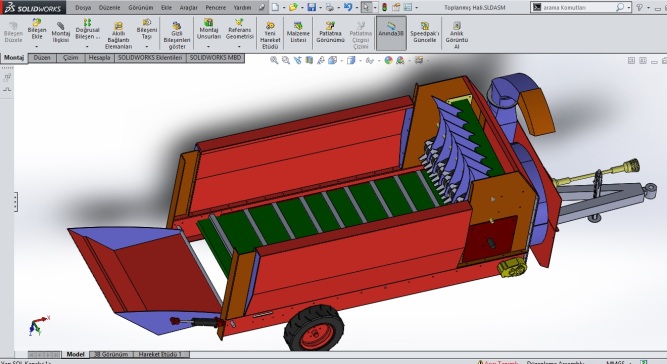667x364 pixels.
Task: Switch to SOLIDWORKS Eklentileri tab
Action: coord(150,58)
